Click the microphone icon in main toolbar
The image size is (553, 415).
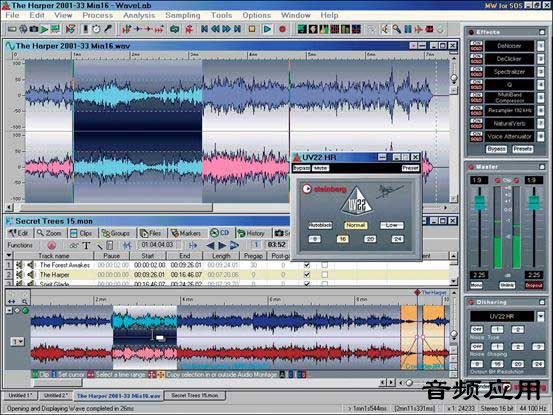point(108,29)
